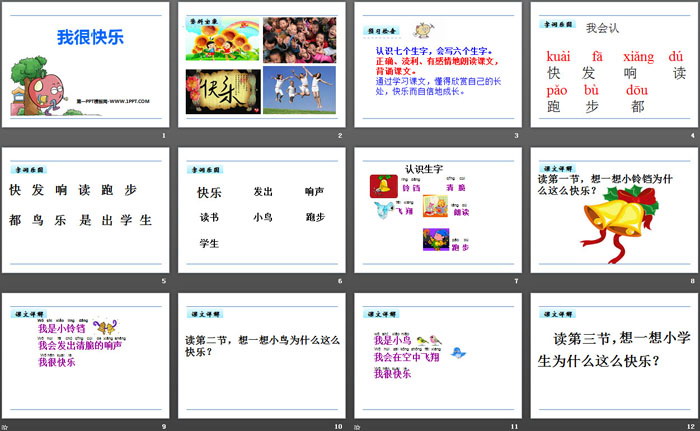Viewport: 700px width, 431px height.
Task: Select slide 9 with 我是小铃铛 text
Action: click(85, 356)
